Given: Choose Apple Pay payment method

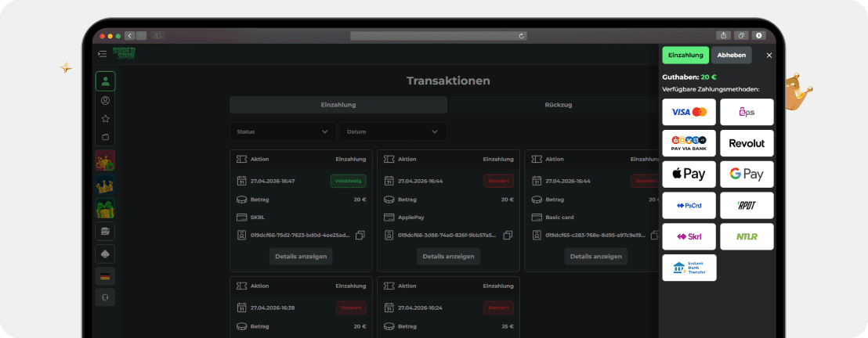Looking at the screenshot, I should (x=689, y=174).
